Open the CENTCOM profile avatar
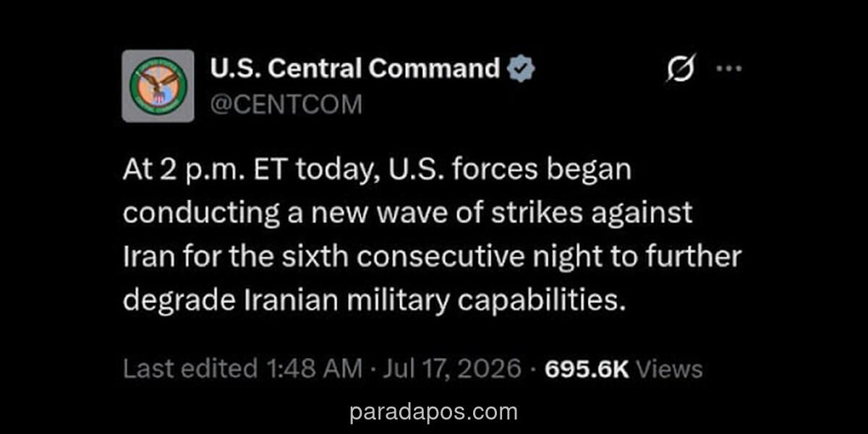 coord(158,85)
